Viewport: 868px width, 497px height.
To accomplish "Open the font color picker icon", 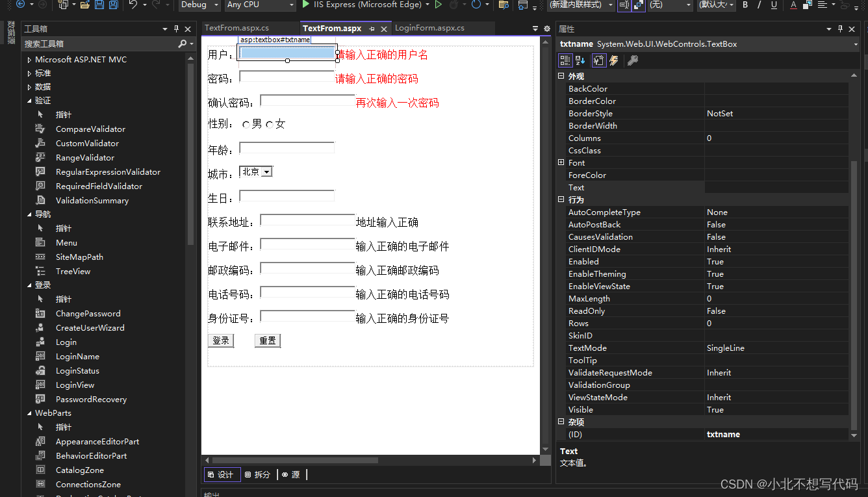I will pyautogui.click(x=793, y=6).
